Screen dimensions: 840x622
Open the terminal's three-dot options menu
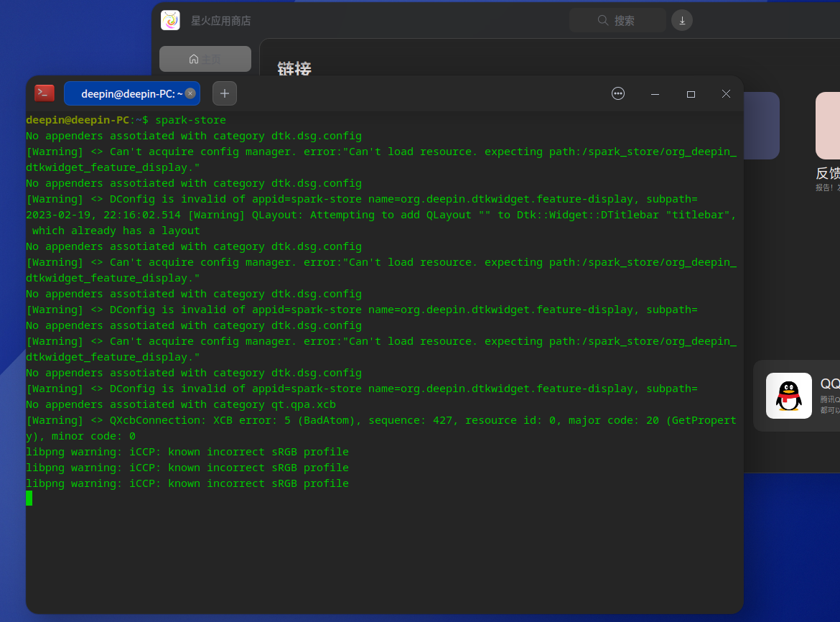pos(617,93)
